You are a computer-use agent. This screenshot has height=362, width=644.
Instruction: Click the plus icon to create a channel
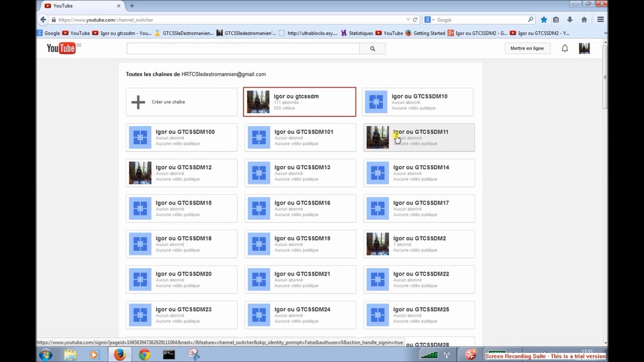click(x=138, y=102)
